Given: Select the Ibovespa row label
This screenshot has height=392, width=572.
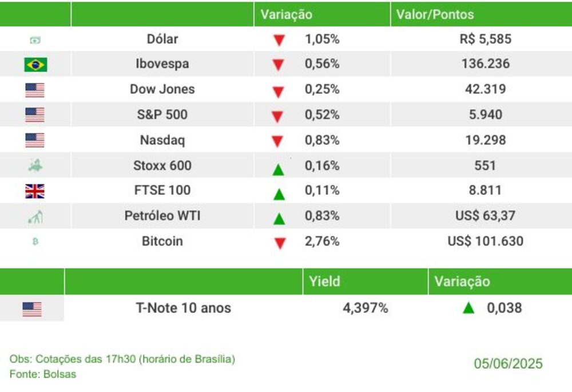Looking at the screenshot, I should [x=162, y=64].
